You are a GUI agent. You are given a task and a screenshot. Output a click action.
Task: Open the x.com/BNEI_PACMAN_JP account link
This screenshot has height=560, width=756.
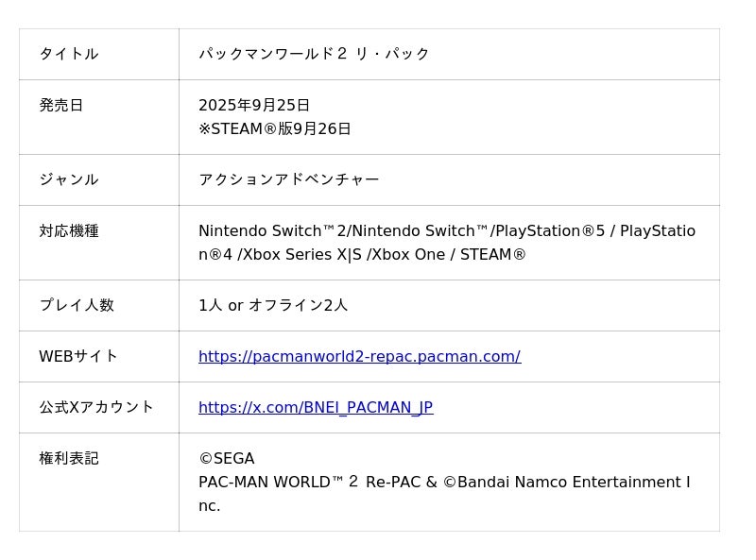pyautogui.click(x=316, y=408)
